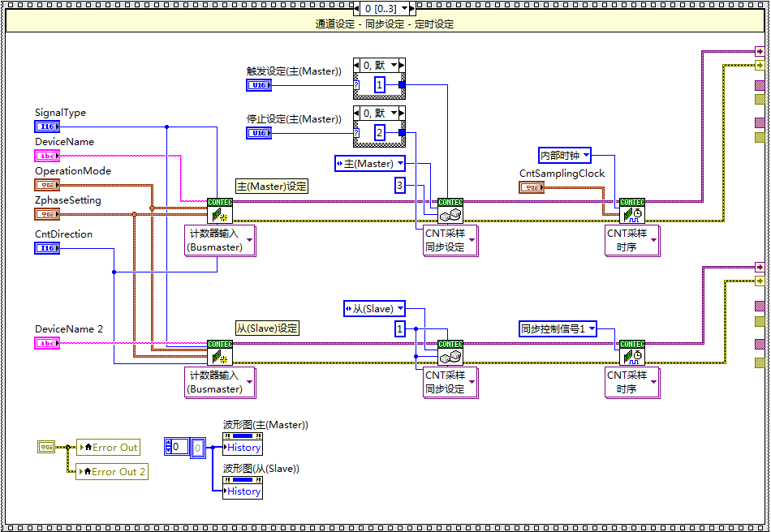Click the numeric constant 3

pyautogui.click(x=399, y=187)
